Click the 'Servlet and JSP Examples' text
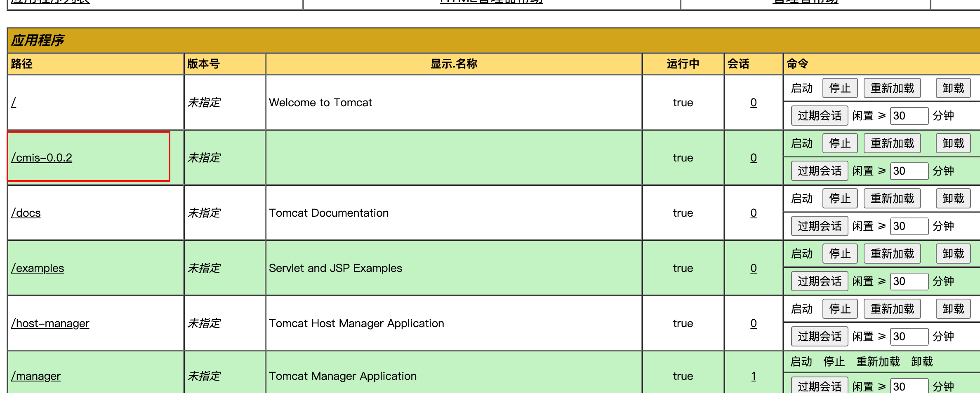980x393 pixels. pyautogui.click(x=335, y=268)
